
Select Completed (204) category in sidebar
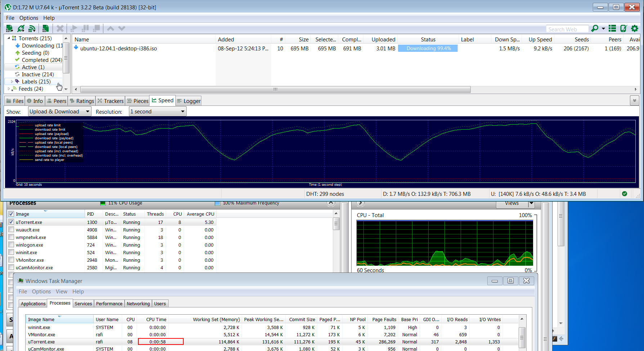point(39,60)
